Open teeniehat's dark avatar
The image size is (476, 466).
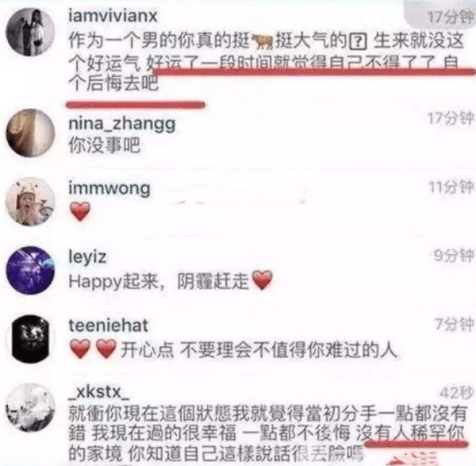30,339
